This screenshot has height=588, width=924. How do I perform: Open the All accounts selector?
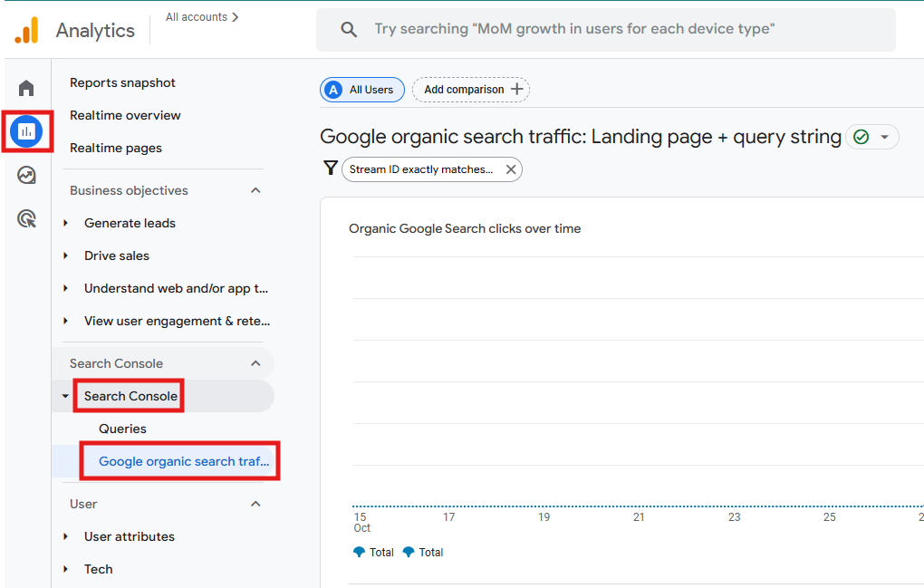pos(202,17)
